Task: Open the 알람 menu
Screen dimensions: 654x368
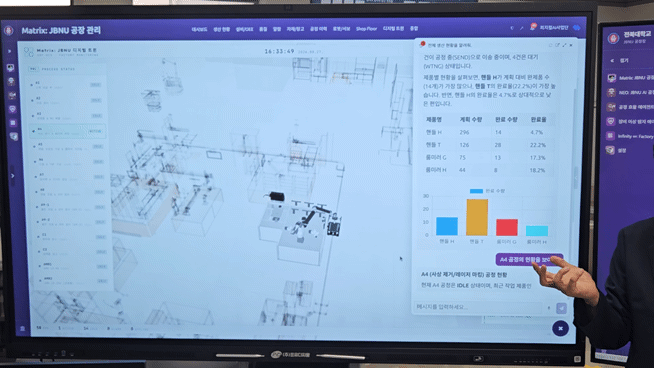Action: pyautogui.click(x=277, y=29)
